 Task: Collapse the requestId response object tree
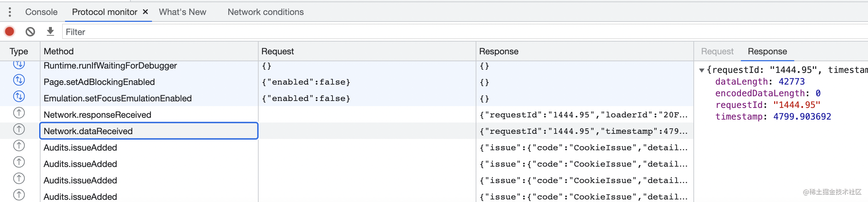[x=701, y=70]
